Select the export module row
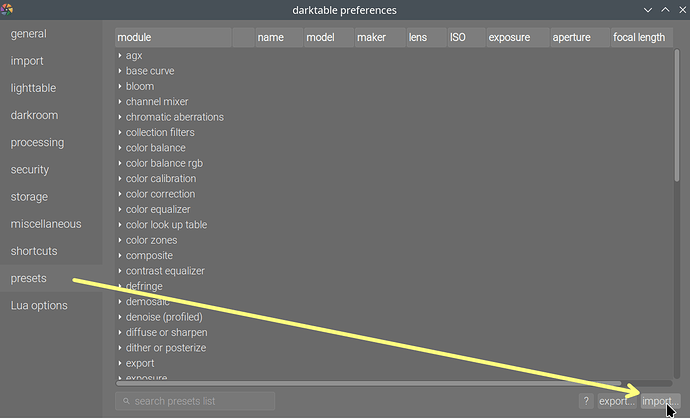Viewport: 690px width, 419px height. click(394, 364)
